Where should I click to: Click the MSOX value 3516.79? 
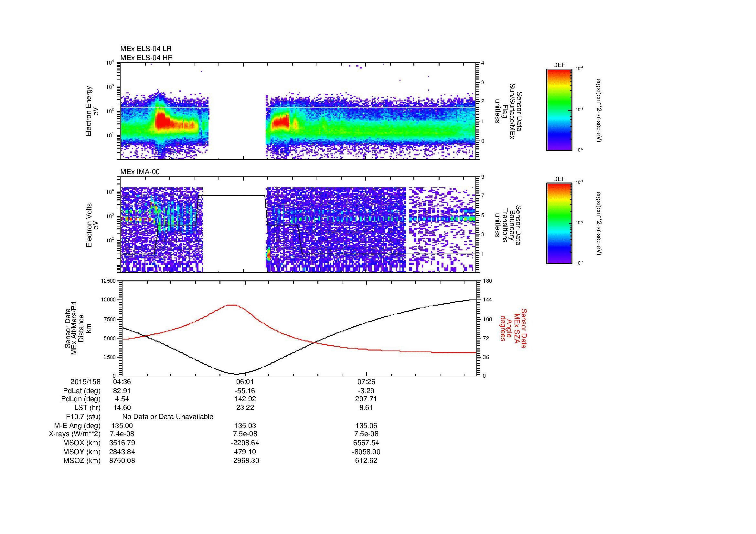(x=122, y=443)
